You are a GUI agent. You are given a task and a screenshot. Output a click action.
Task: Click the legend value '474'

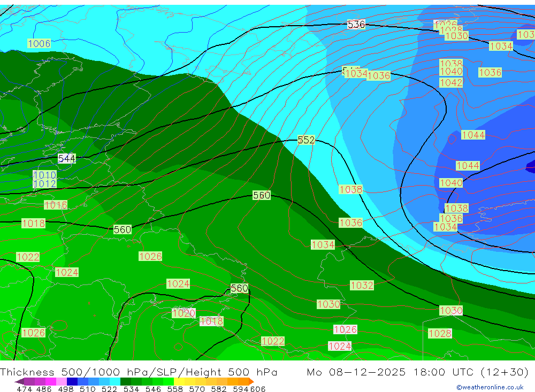coord(24,389)
